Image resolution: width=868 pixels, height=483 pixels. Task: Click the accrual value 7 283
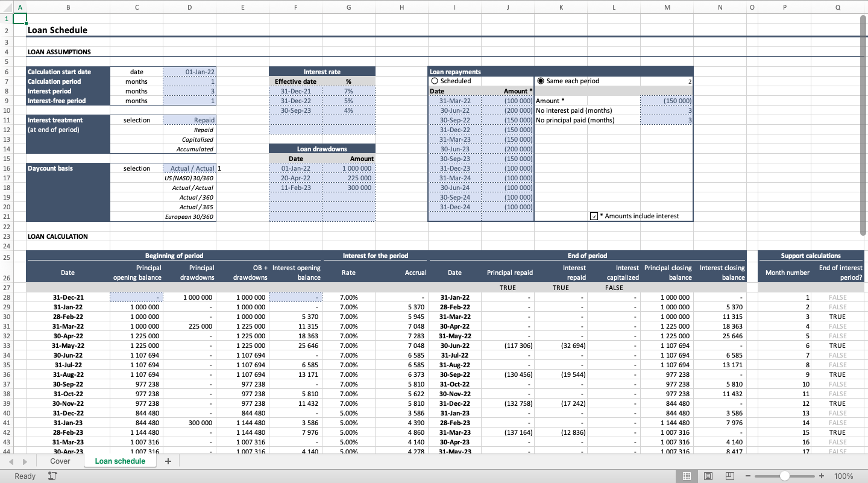tap(401, 336)
